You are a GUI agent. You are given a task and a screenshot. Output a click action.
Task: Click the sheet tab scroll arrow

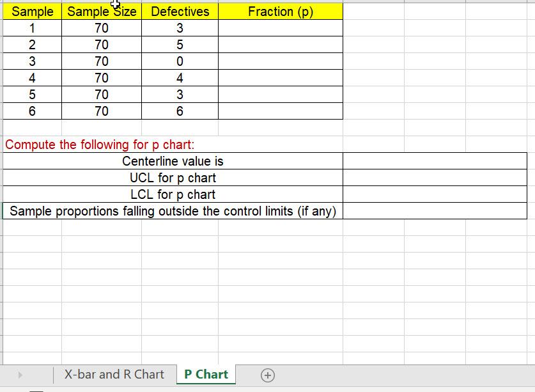tap(19, 374)
